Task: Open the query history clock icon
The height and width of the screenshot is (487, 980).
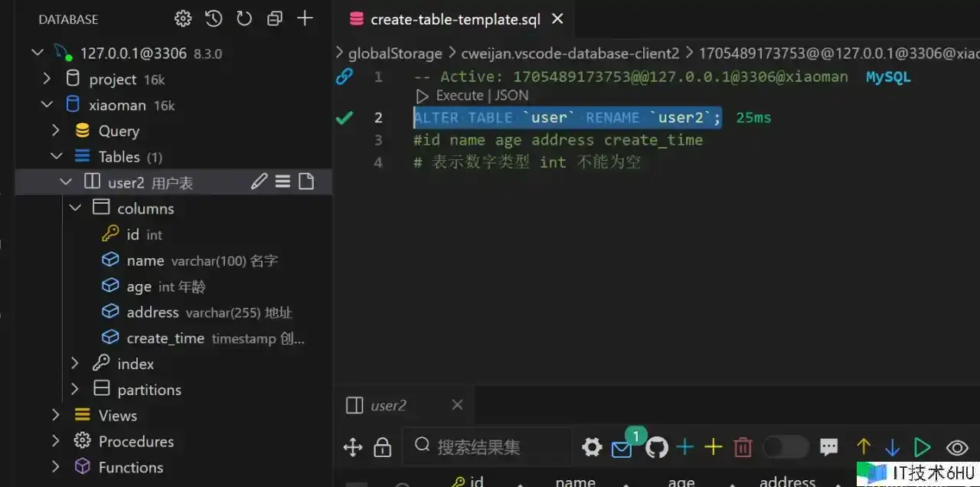Action: pos(214,19)
